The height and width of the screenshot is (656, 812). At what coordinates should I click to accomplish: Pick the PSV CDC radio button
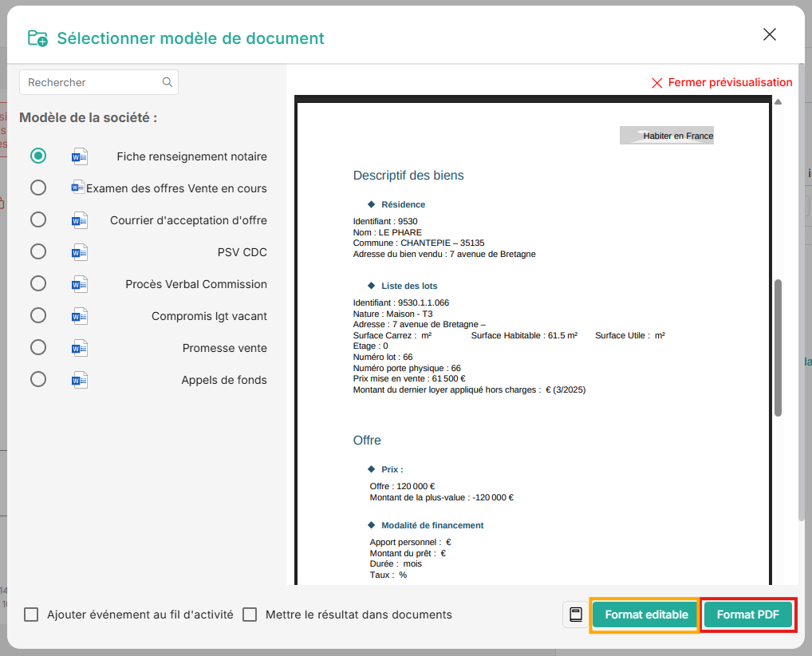click(37, 251)
